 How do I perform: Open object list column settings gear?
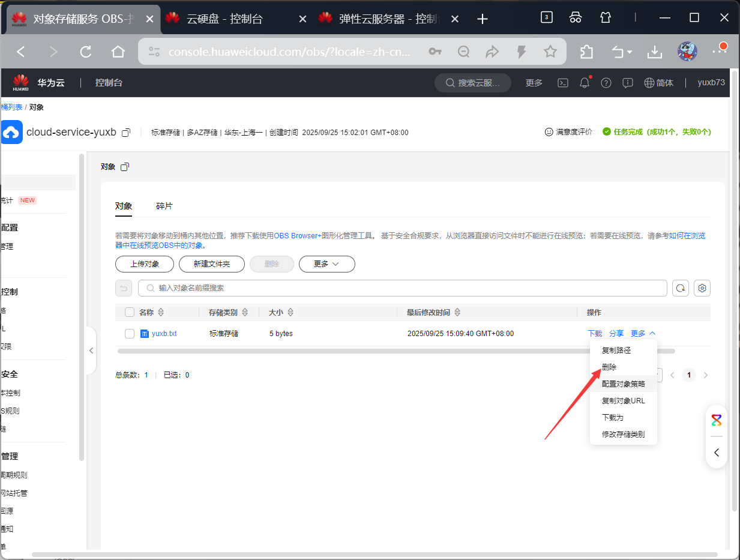click(702, 288)
